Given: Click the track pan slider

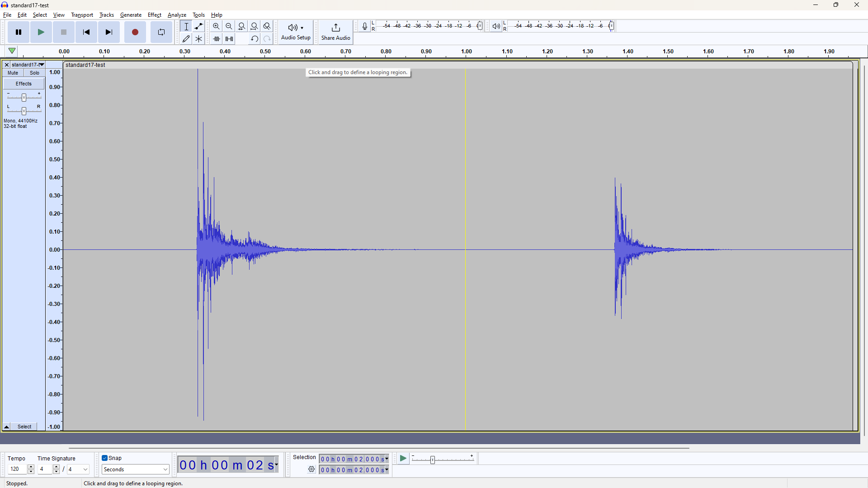Looking at the screenshot, I should click(x=24, y=111).
